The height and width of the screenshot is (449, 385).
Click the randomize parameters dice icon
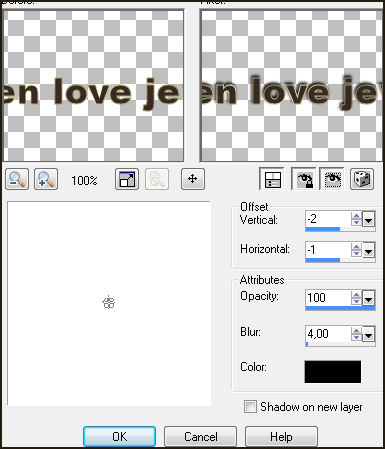click(x=362, y=179)
